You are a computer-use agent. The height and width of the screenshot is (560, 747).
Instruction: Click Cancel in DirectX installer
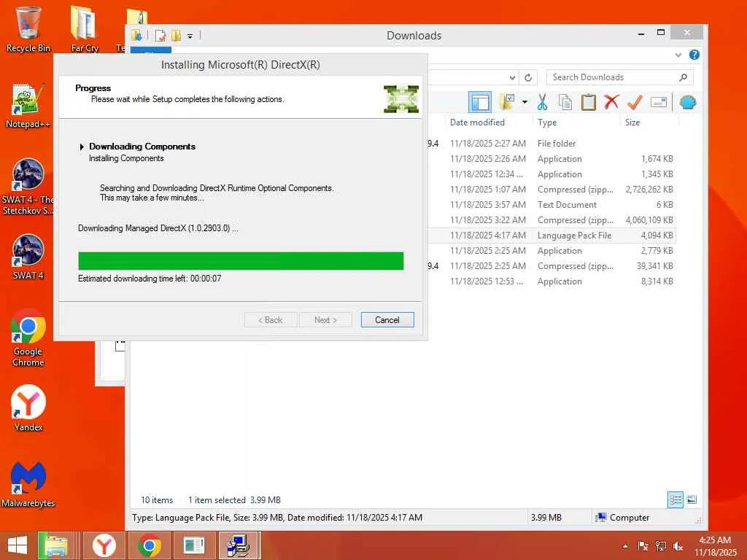pos(387,320)
